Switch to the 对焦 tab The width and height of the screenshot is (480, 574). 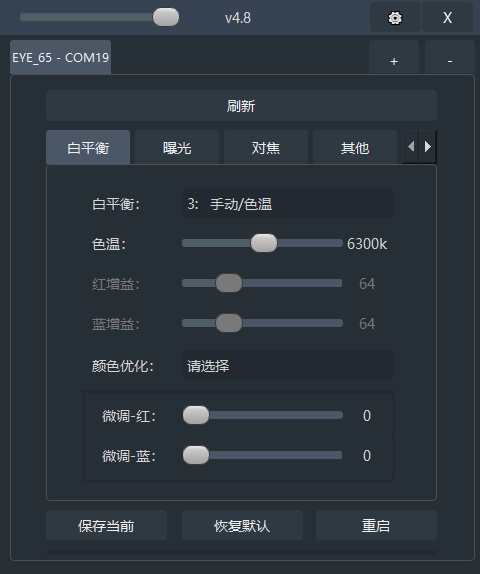pyautogui.click(x=266, y=148)
